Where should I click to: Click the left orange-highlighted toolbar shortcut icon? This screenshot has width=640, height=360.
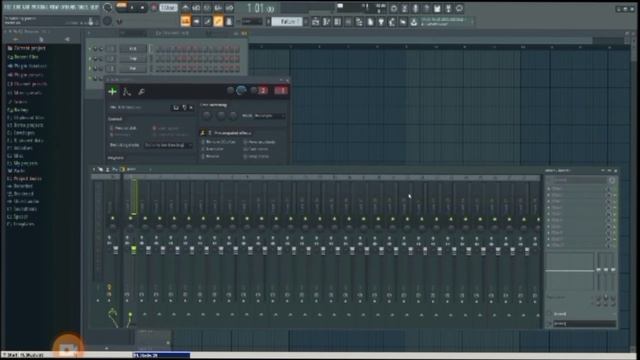pos(185,21)
